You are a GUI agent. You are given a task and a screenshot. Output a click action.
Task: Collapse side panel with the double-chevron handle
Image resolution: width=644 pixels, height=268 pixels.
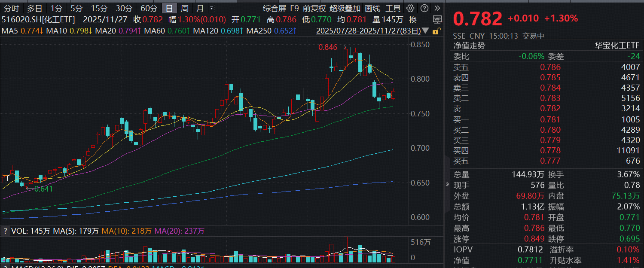(x=448, y=184)
